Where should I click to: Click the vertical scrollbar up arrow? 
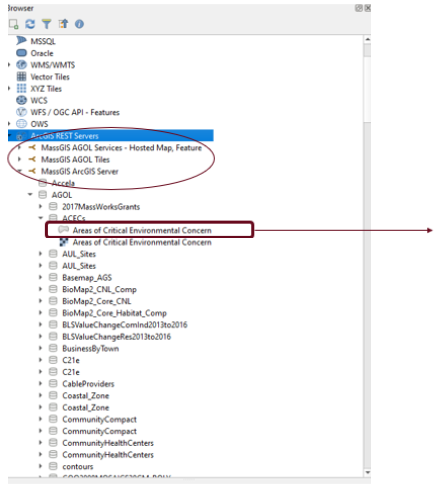pyautogui.click(x=367, y=39)
